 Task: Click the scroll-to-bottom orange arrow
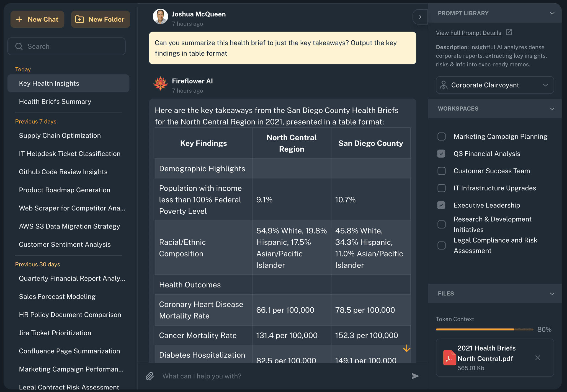point(407,348)
